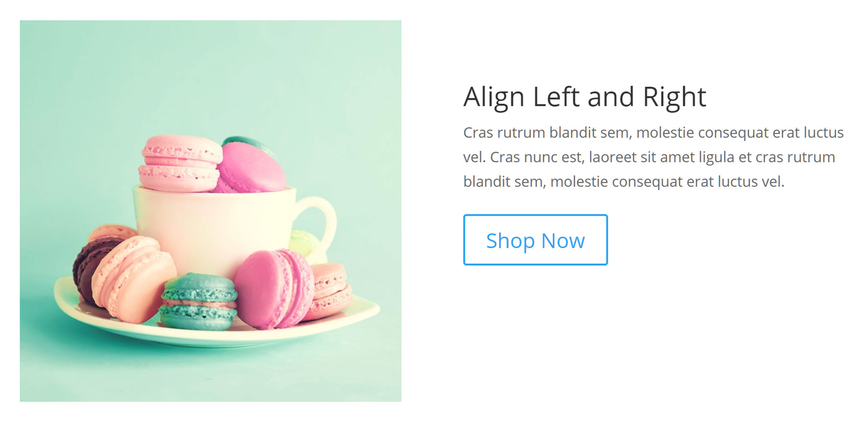Viewport: 868px width, 423px height.
Task: Click the peach macaron leaning on brown one
Action: 134,280
